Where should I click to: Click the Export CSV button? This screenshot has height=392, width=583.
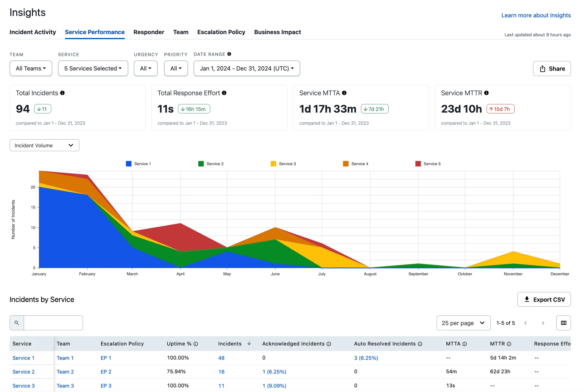click(x=544, y=300)
